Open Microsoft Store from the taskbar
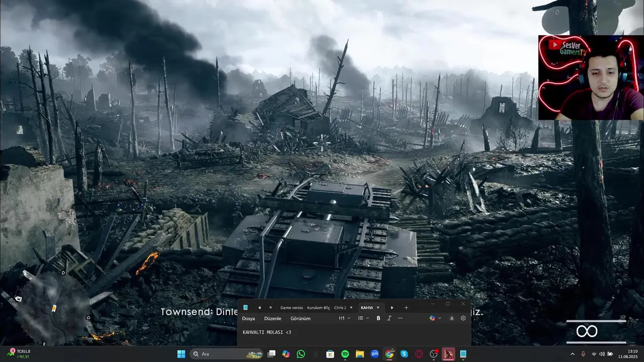The image size is (644, 362). 330,354
